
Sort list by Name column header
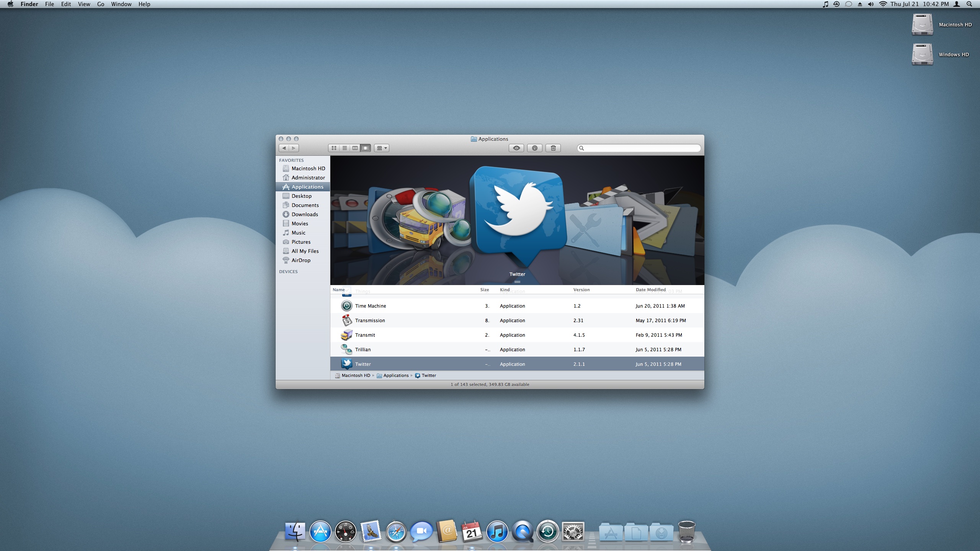point(339,290)
